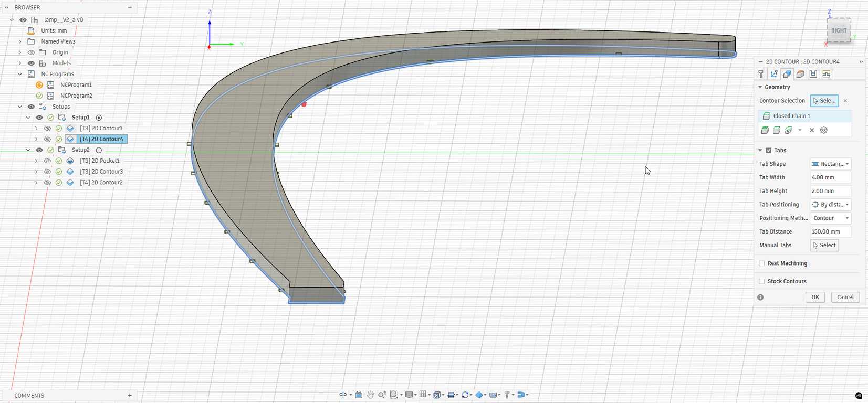Open the chain options dropdown arrow

(800, 130)
